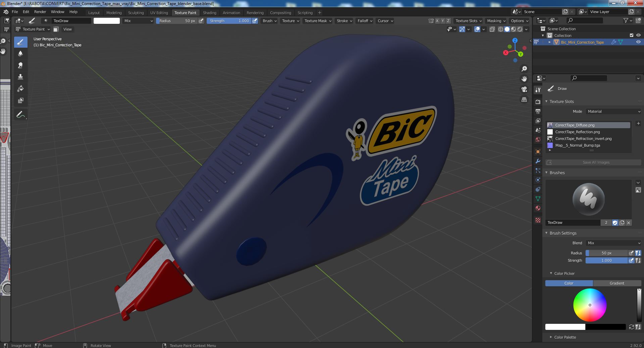This screenshot has width=644, height=348.
Task: Click the viewport pan hand icon
Action: tap(524, 79)
